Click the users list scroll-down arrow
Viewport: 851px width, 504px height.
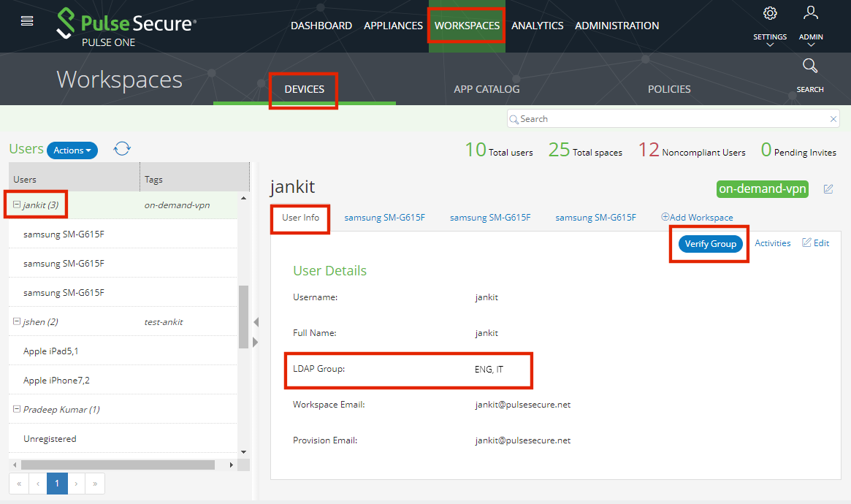244,452
